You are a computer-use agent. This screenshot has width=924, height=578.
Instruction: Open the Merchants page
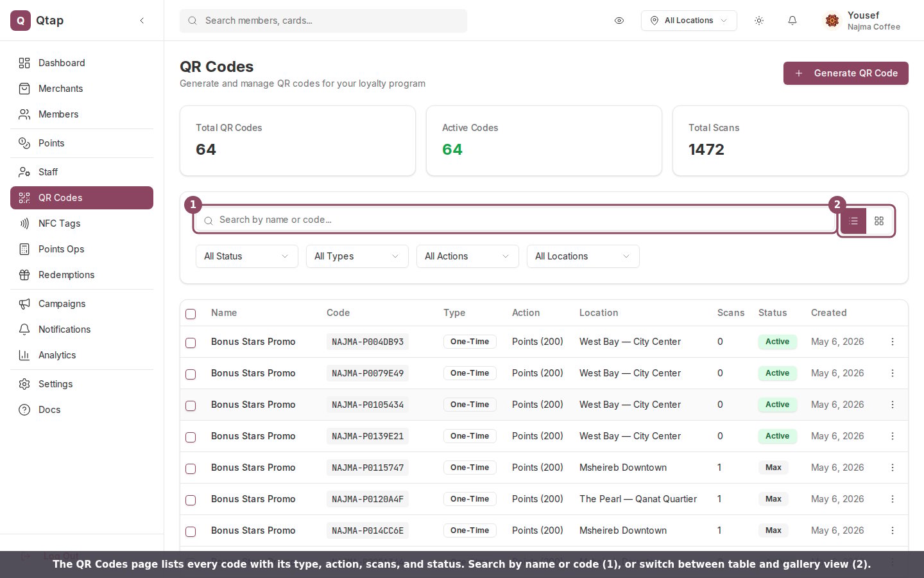[81, 89]
